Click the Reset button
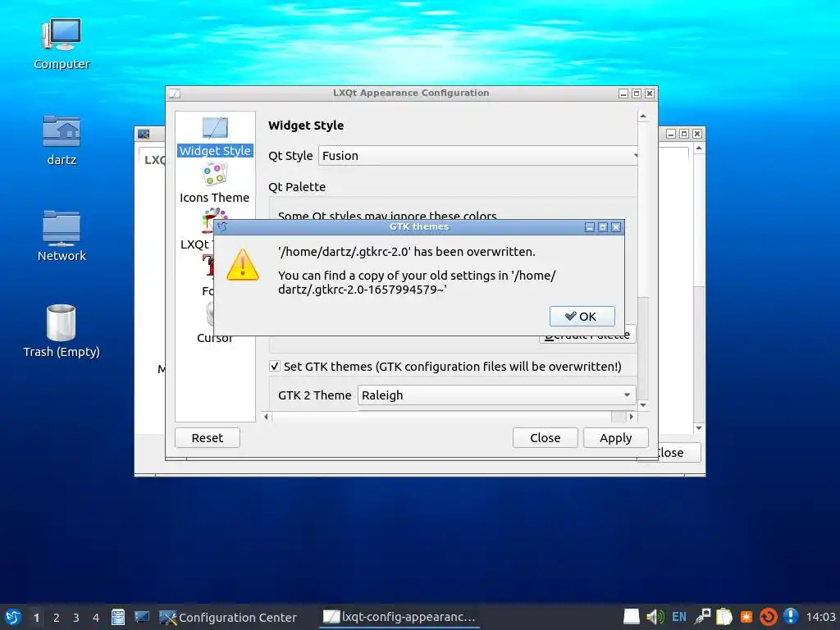The image size is (840, 630). click(208, 438)
